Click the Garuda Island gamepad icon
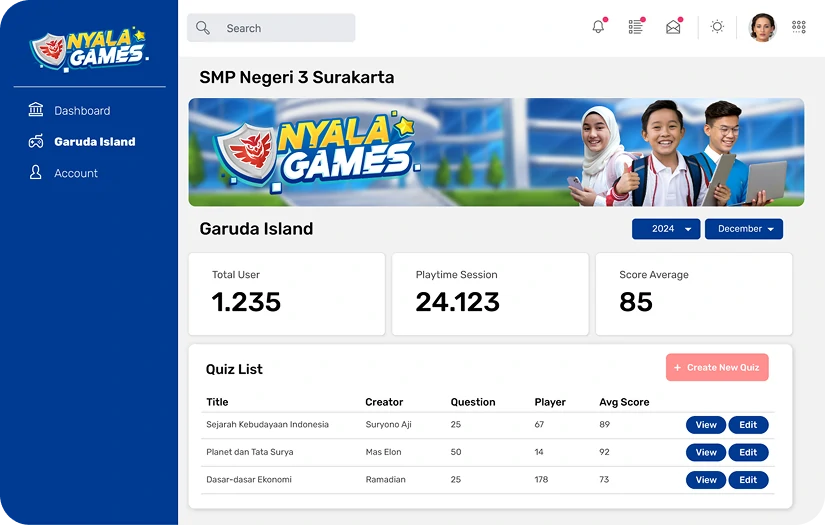Screen dimensions: 825x525 pos(36,142)
